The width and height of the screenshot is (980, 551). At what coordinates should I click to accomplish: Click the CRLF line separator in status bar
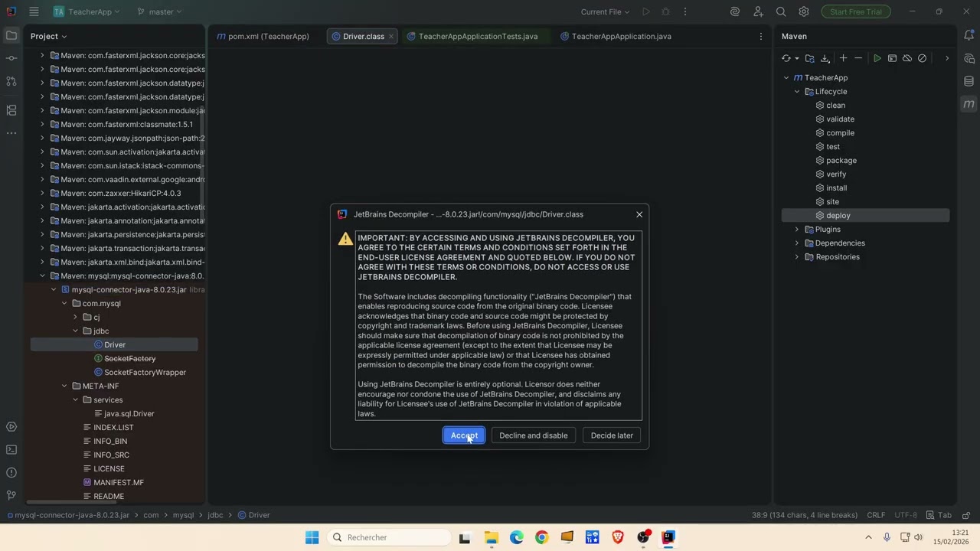pyautogui.click(x=876, y=515)
